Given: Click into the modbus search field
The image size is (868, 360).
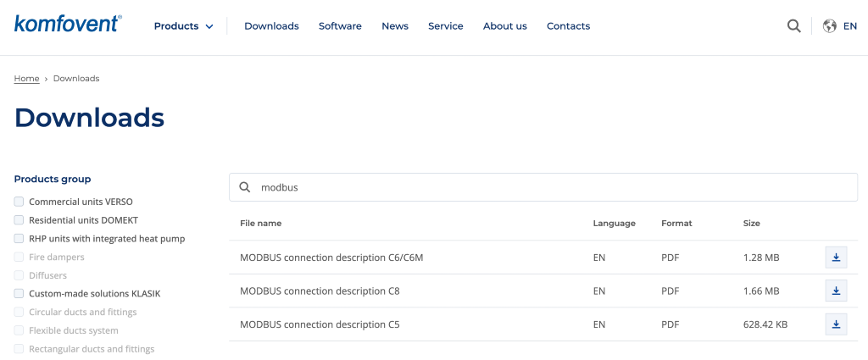Looking at the screenshot, I should [542, 187].
